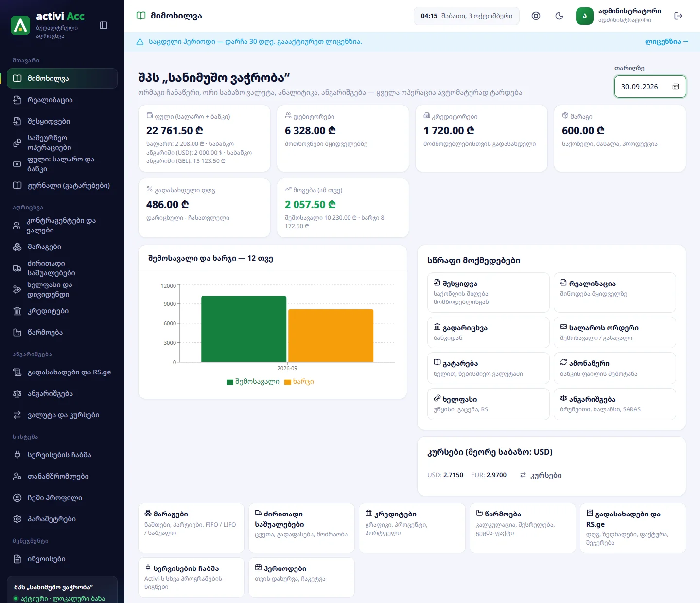Image resolution: width=700 pixels, height=603 pixels.
Task: Click the ხელფასი და დივიდენდი sidebar icon
Action: click(17, 289)
